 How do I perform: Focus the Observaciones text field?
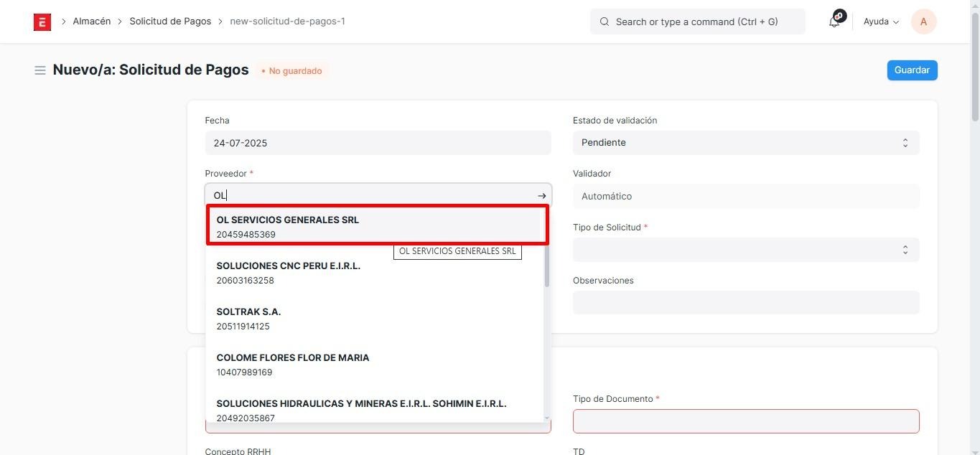point(745,302)
